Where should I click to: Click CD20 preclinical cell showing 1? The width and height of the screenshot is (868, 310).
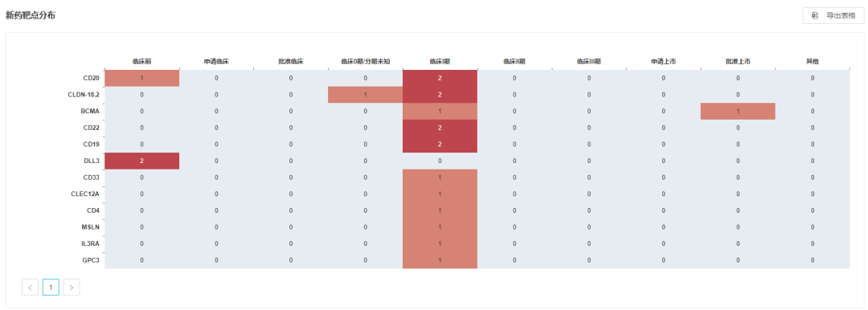(141, 78)
